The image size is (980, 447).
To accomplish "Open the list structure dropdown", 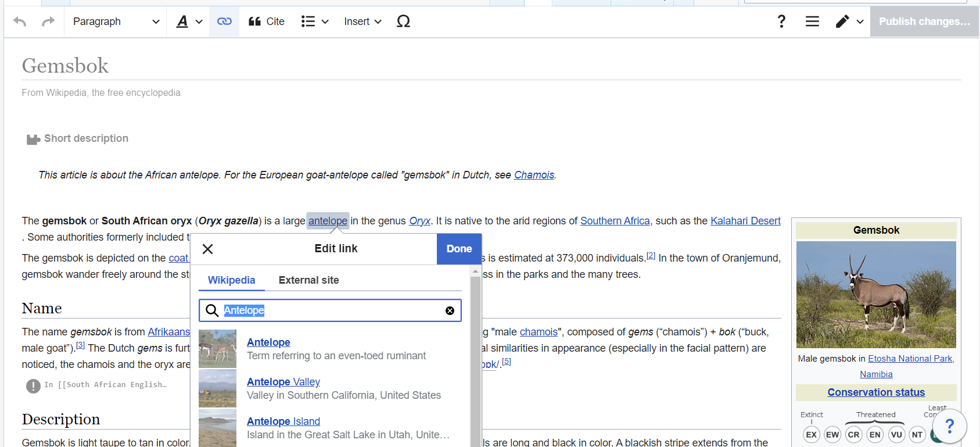I will (314, 22).
